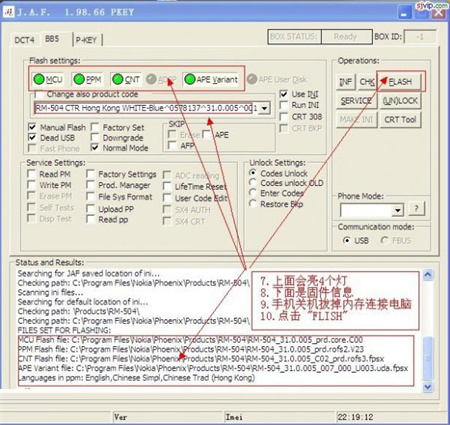This screenshot has width=450, height=425.
Task: Click the BOX ID value field
Action: coord(420,37)
